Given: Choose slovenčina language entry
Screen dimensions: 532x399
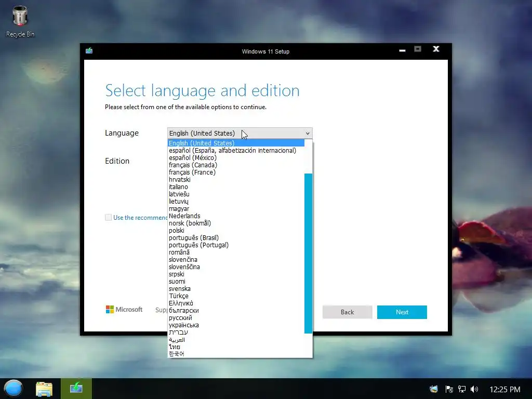Looking at the screenshot, I should (236, 260).
